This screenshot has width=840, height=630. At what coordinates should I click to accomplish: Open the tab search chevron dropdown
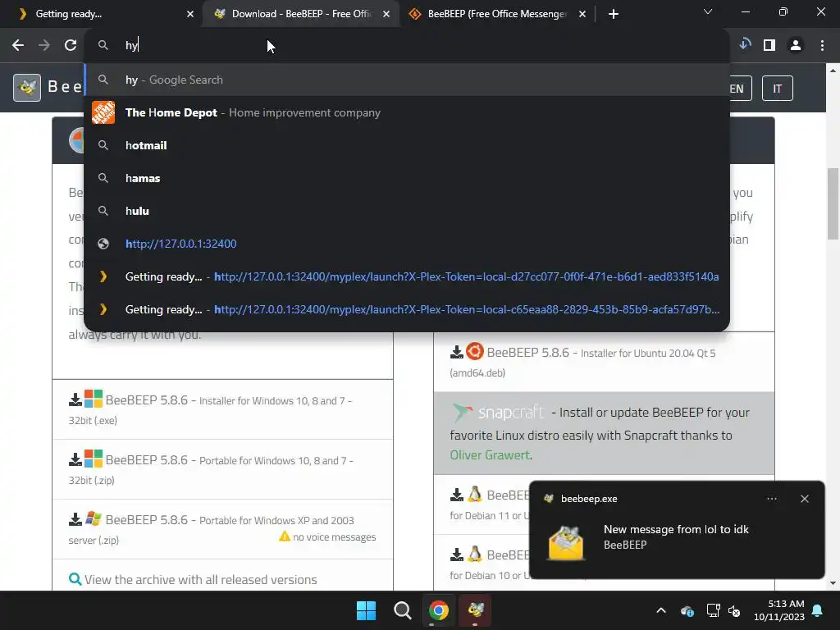click(708, 11)
